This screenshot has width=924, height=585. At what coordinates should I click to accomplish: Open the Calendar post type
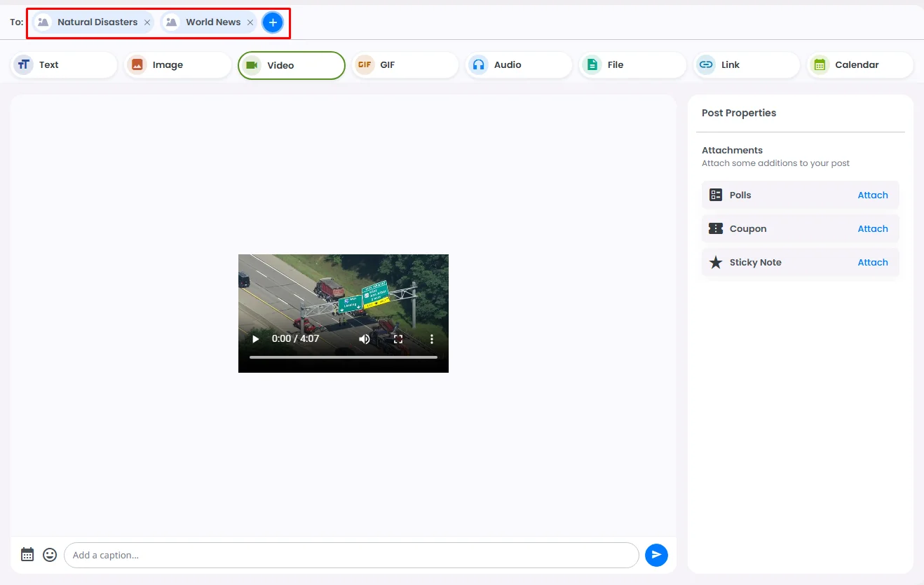click(860, 65)
